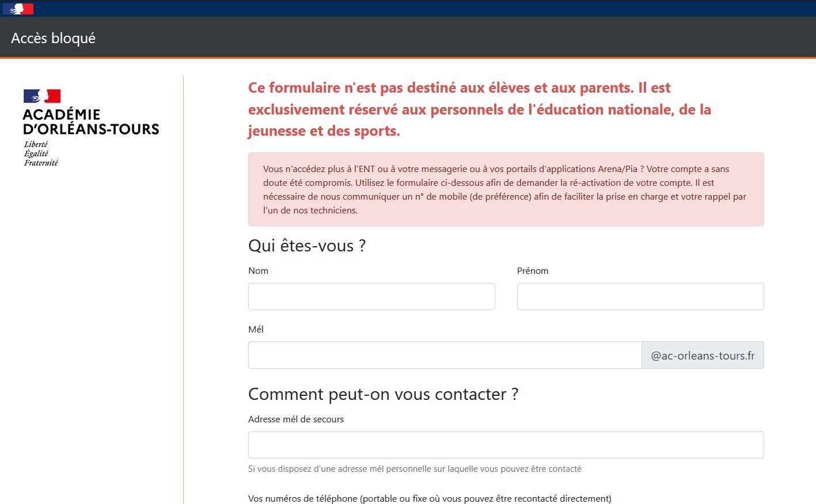Select the Mél input field
This screenshot has height=504, width=816.
click(443, 354)
